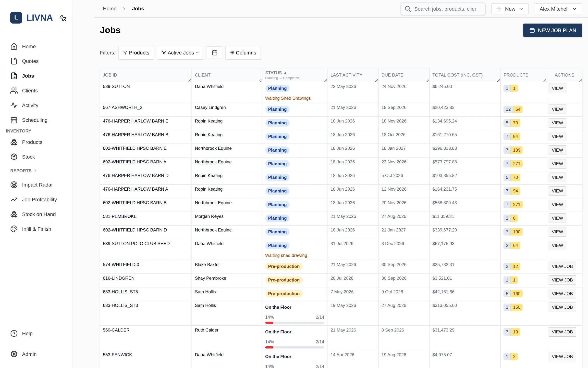This screenshot has height=368, width=588.
Task: Open Infill & Finish report
Action: point(31,229)
